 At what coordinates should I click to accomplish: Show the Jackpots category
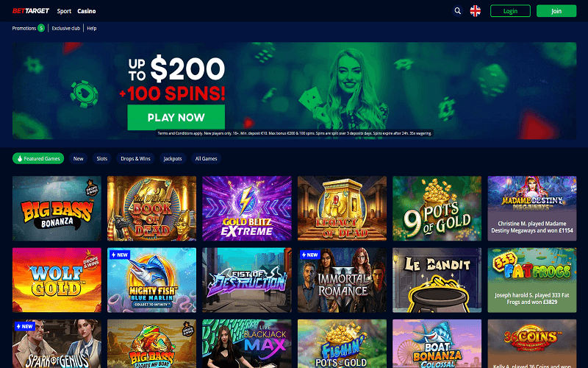tap(173, 158)
